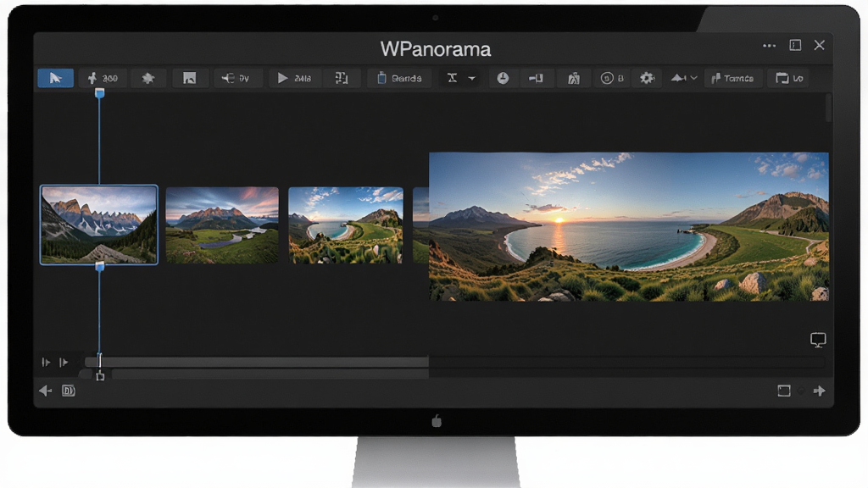The width and height of the screenshot is (868, 488).
Task: Click the crop frame toolbar icon
Action: 342,78
